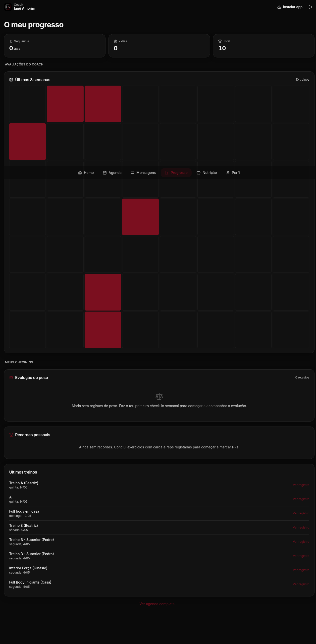Screen dimensions: 316x644
Task: Click the AVALIAÇÕES DO COACH section label
Action: (24, 64)
